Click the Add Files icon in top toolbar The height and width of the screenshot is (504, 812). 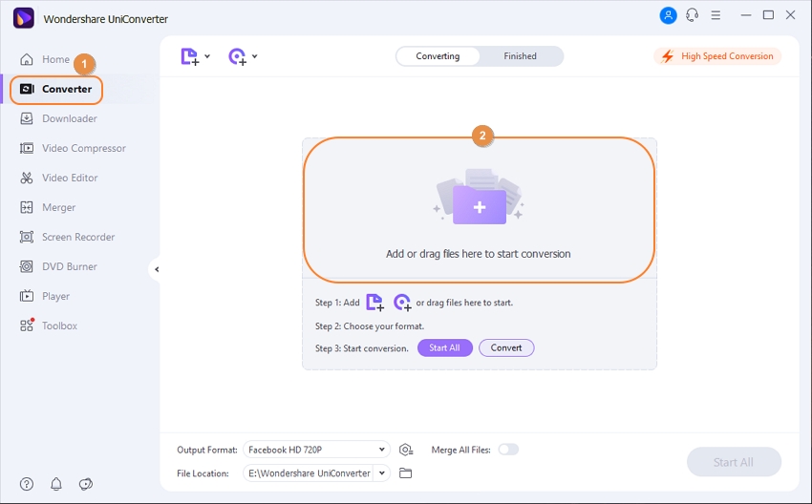[x=189, y=56]
